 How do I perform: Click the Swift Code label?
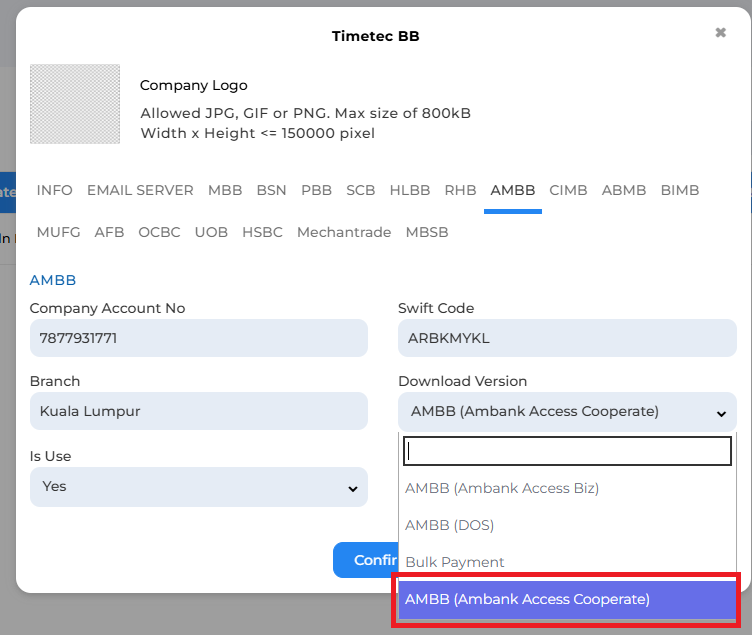pos(436,308)
